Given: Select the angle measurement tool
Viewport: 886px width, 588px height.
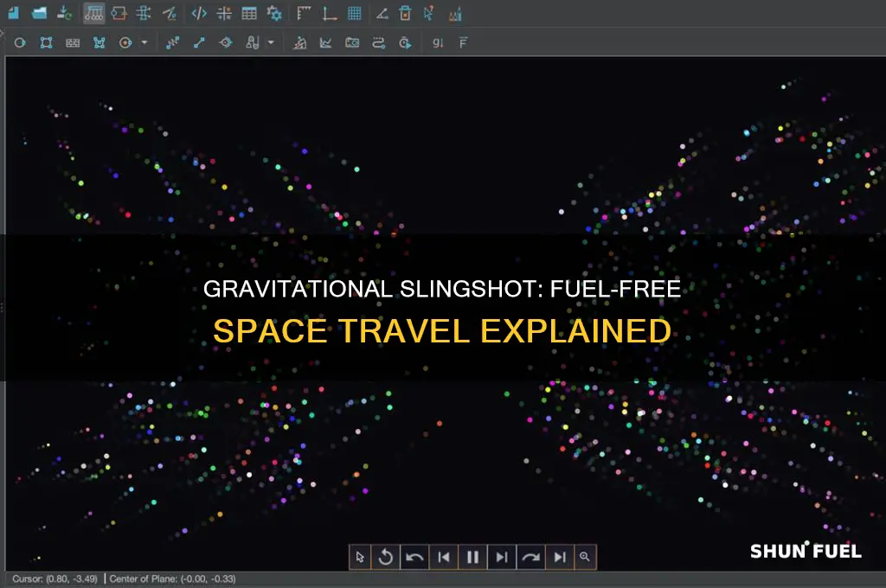Looking at the screenshot, I should 382,13.
